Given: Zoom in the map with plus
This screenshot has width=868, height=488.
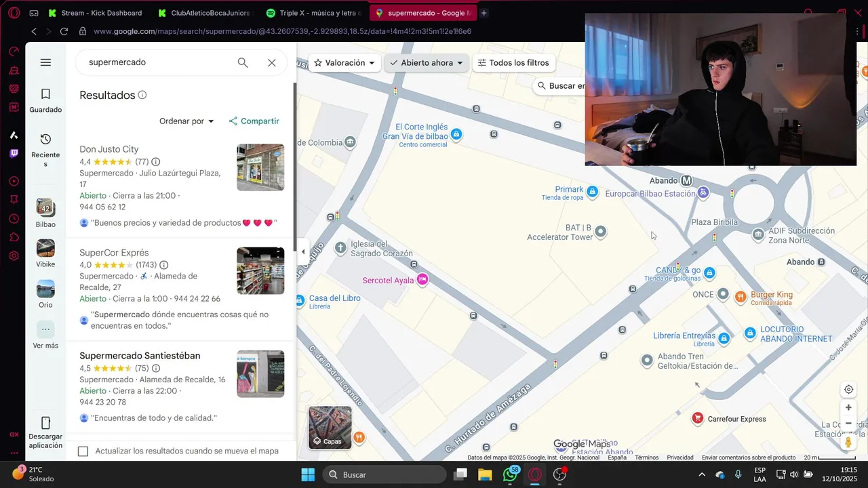Looking at the screenshot, I should pos(848,407).
